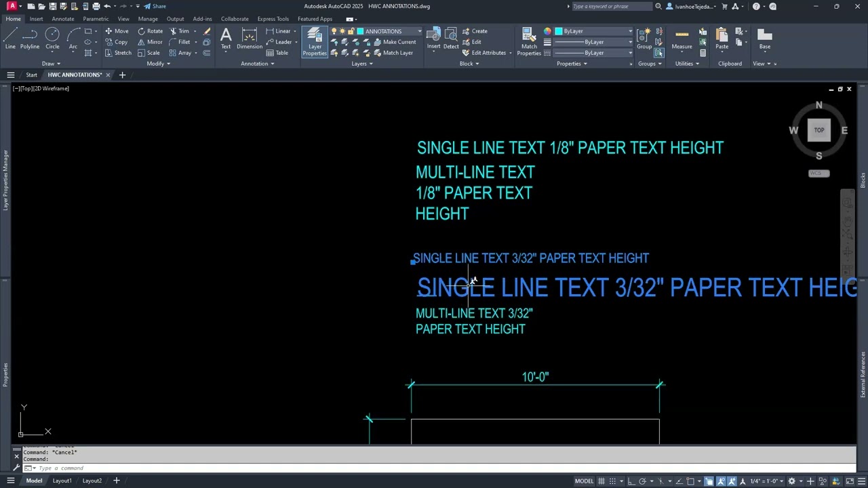Expand the Layers panel
The image size is (868, 488).
(362, 64)
